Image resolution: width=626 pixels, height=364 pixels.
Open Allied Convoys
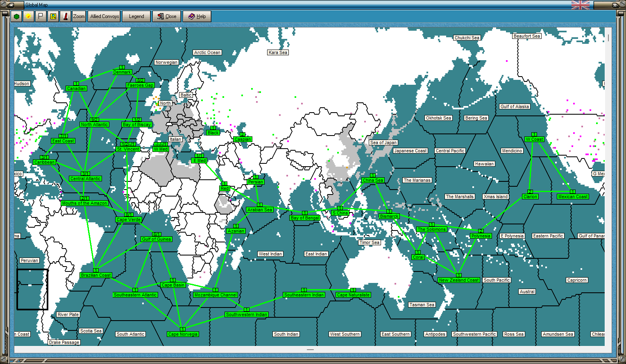pos(104,16)
